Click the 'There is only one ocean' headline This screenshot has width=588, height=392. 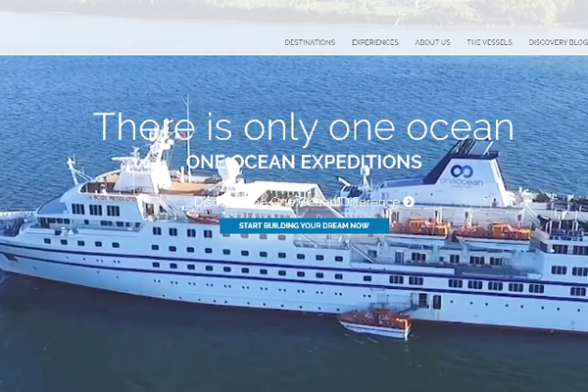[x=304, y=127]
